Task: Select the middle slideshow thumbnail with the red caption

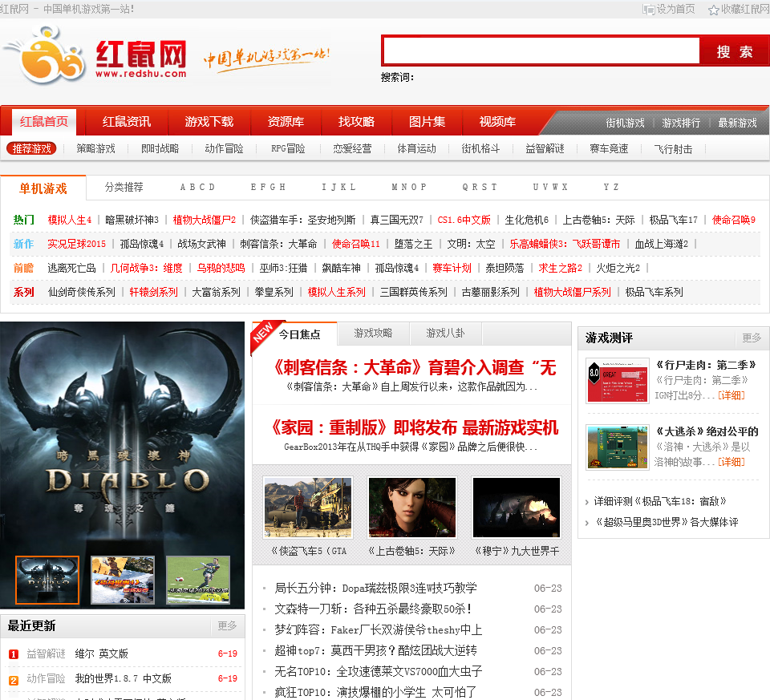Action: pos(123,581)
